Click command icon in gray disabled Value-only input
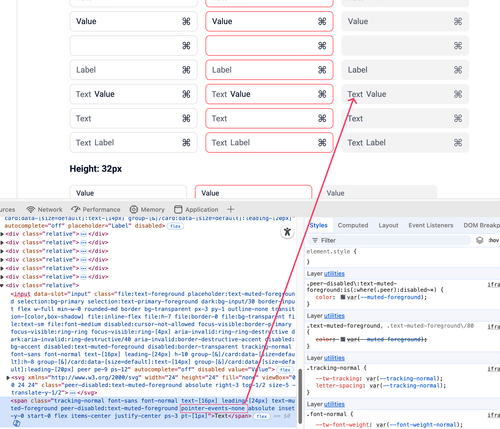Screen dimensions: 500x429 tap(458, 21)
